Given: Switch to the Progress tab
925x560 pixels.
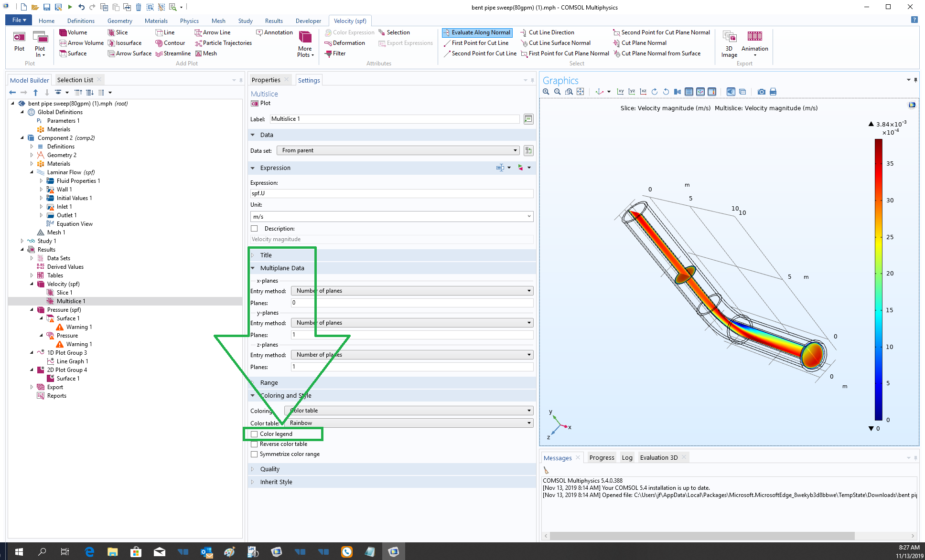Looking at the screenshot, I should point(602,457).
